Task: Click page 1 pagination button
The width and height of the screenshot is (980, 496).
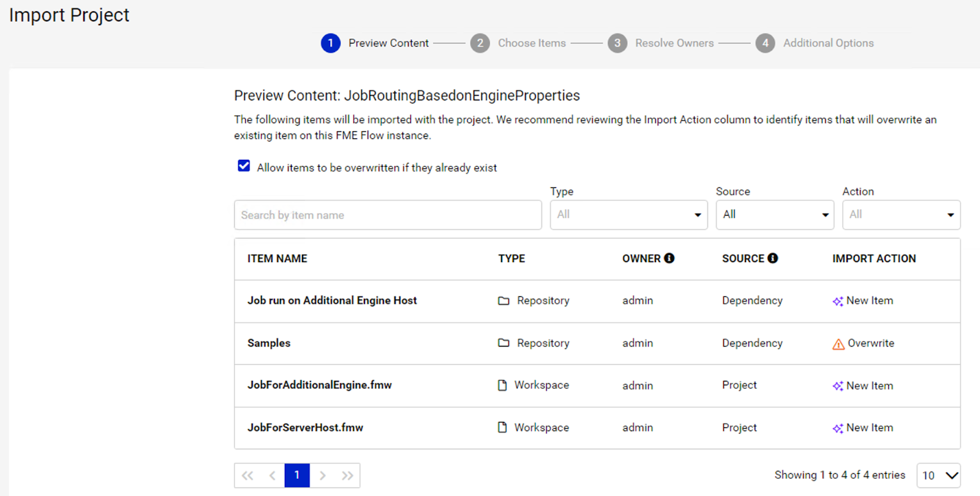Action: pyautogui.click(x=297, y=475)
